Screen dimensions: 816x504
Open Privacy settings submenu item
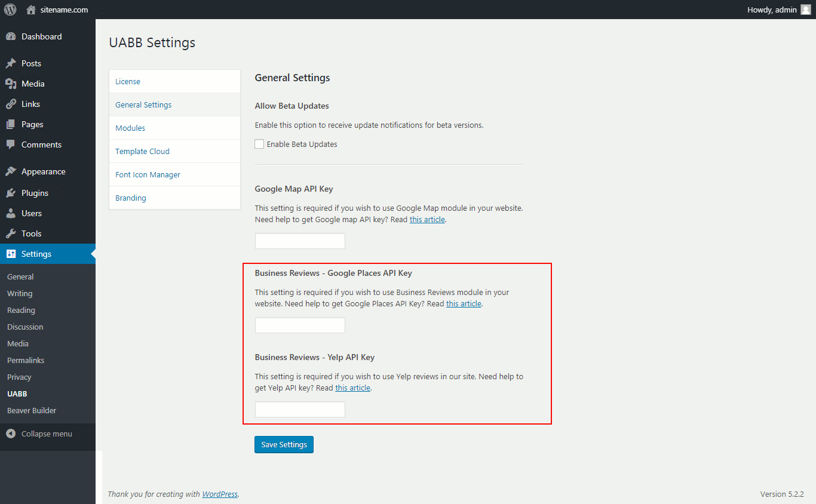click(x=19, y=377)
